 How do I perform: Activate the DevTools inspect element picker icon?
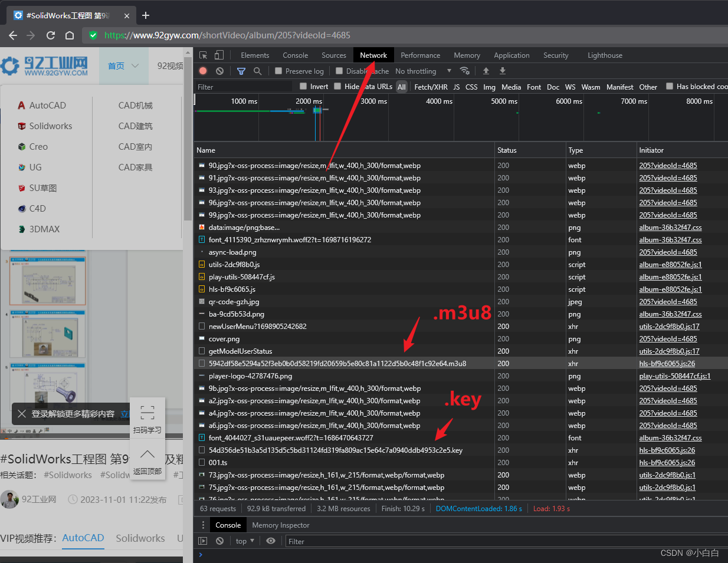click(204, 55)
